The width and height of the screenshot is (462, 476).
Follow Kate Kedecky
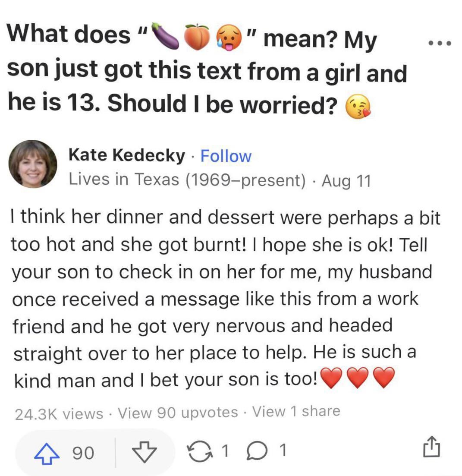pos(226,156)
